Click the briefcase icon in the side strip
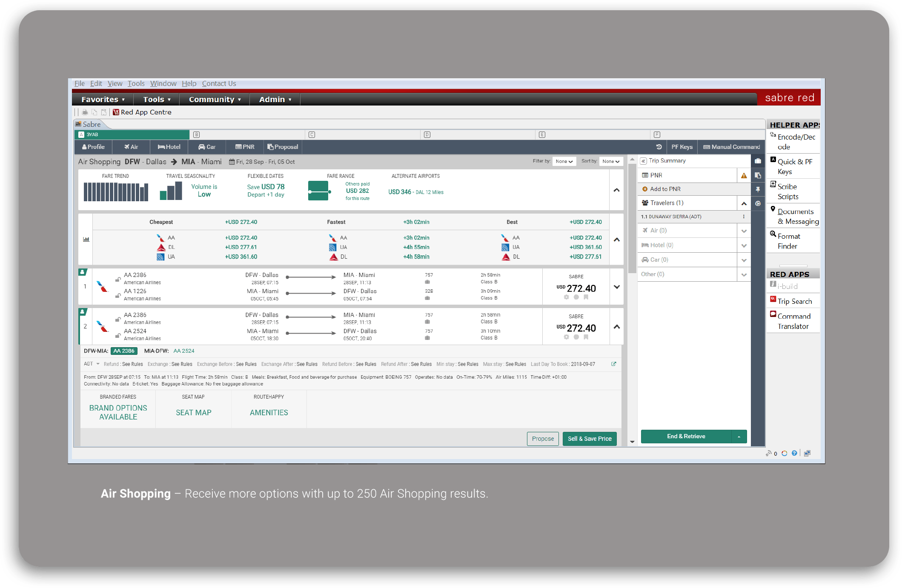Image resolution: width=902 pixels, height=588 pixels. click(x=758, y=161)
